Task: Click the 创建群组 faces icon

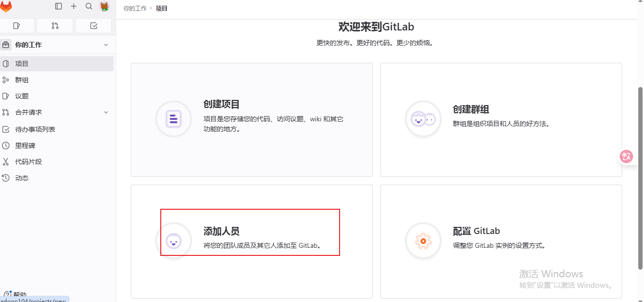Action: point(423,119)
